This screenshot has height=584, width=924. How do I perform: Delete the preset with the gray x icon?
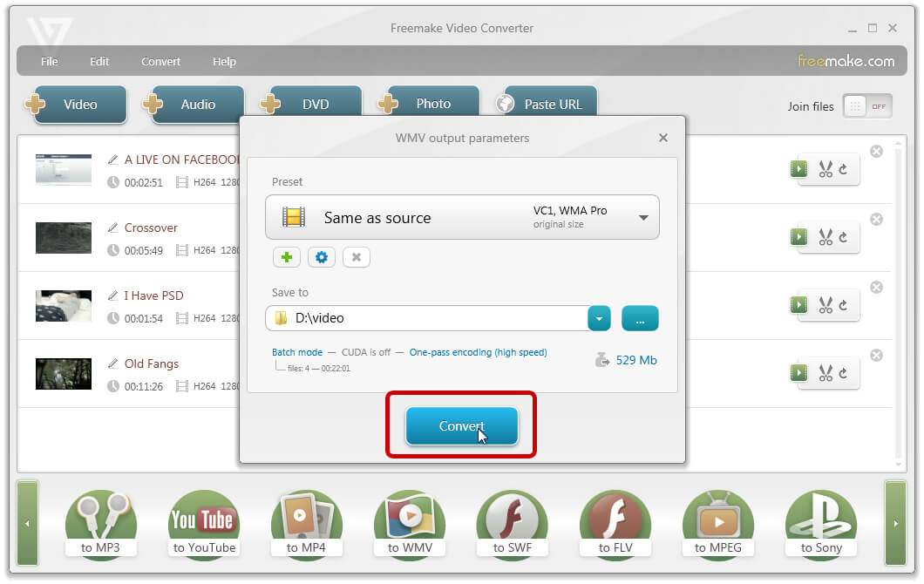click(x=356, y=257)
